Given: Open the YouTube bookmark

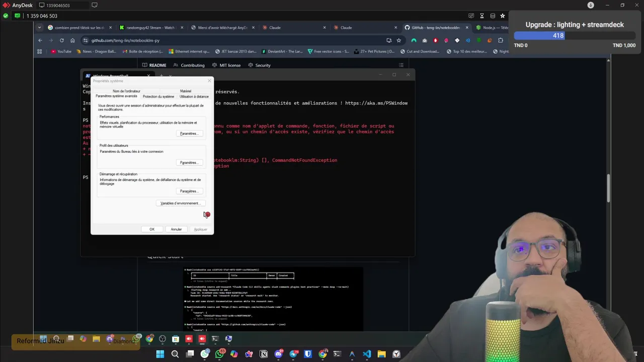Looking at the screenshot, I should coord(61,51).
